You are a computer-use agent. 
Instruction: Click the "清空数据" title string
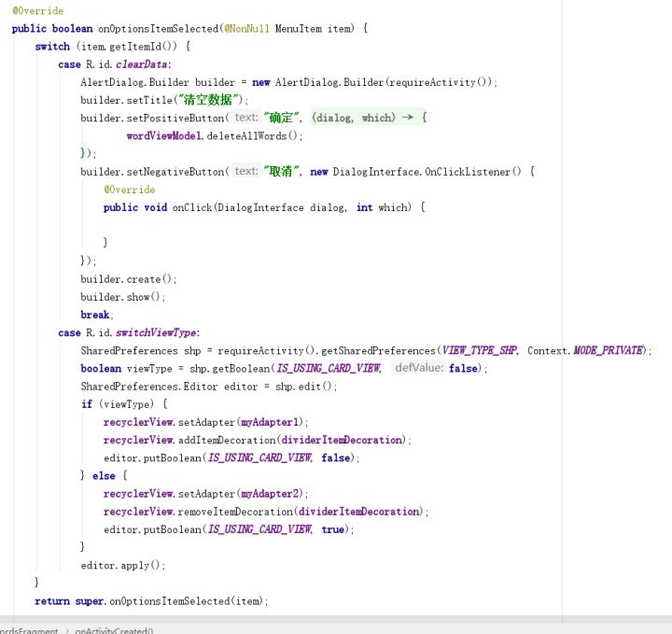click(x=207, y=100)
